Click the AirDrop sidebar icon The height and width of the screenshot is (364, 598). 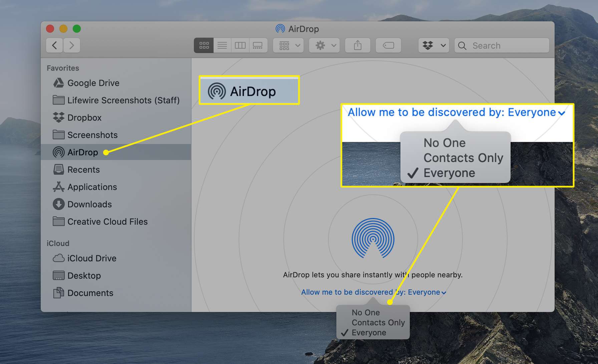click(x=59, y=152)
